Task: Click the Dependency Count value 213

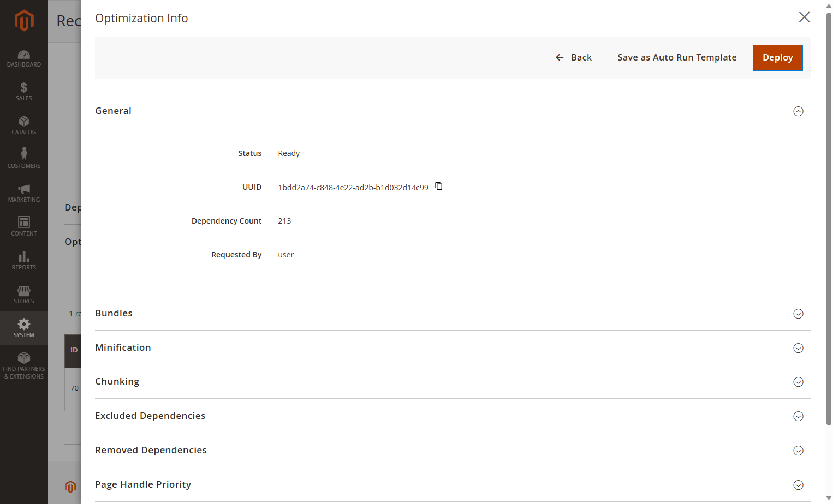Action: point(284,221)
